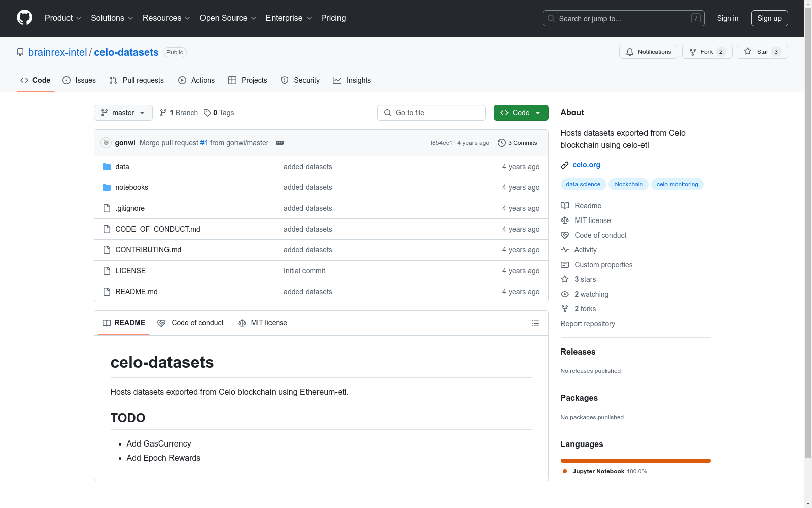This screenshot has height=508, width=812.
Task: Click the 'Add Epoch Rewards' TODO text
Action: (163, 458)
